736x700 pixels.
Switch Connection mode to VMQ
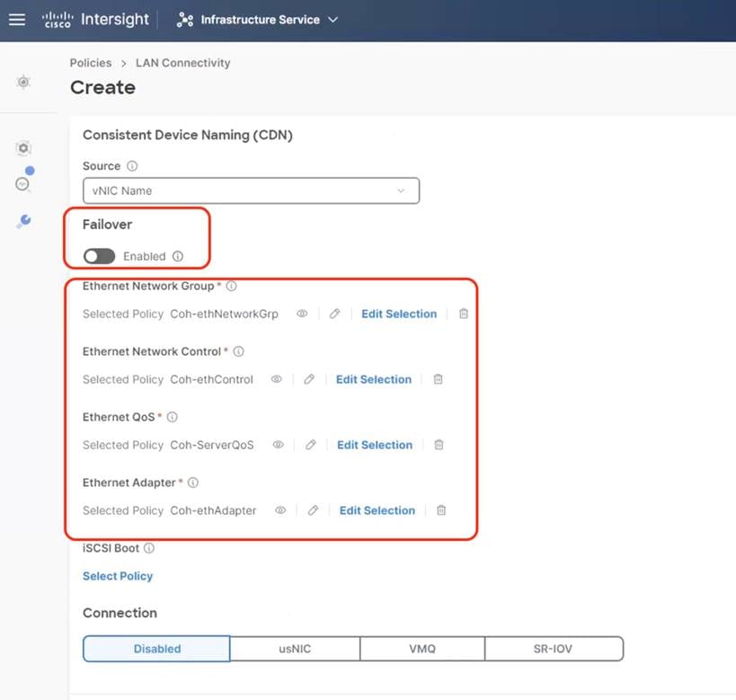pos(421,648)
